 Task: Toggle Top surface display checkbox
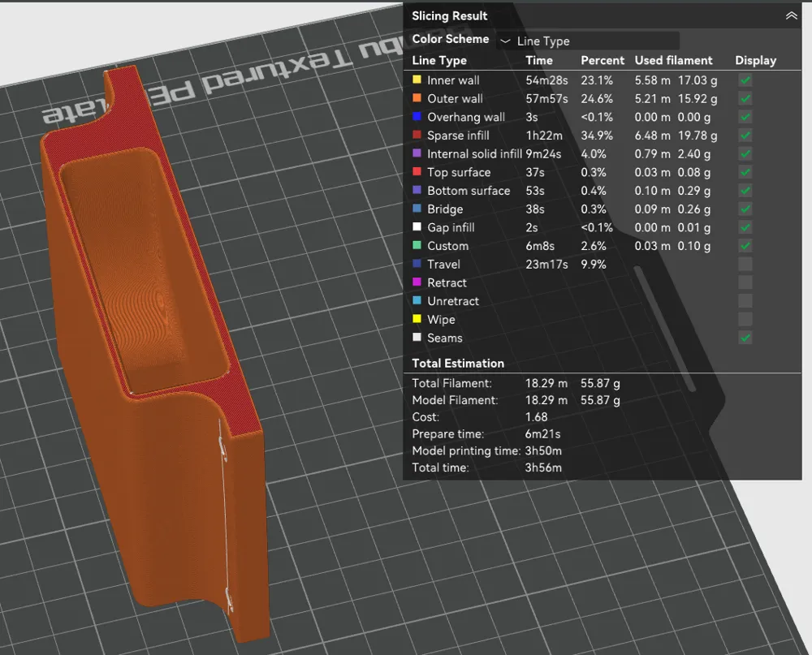(745, 172)
